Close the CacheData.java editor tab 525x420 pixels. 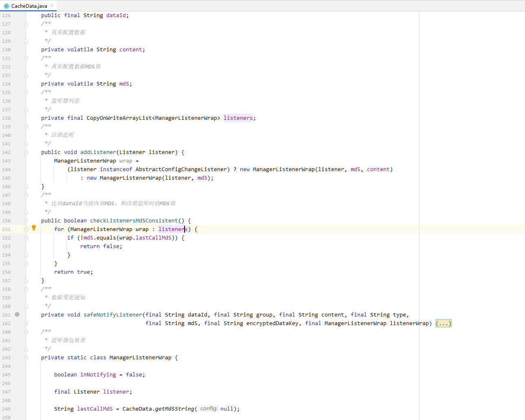coord(52,6)
